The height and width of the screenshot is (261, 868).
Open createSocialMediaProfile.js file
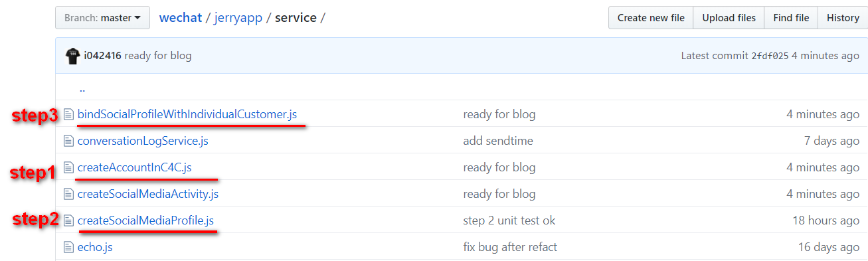click(145, 220)
